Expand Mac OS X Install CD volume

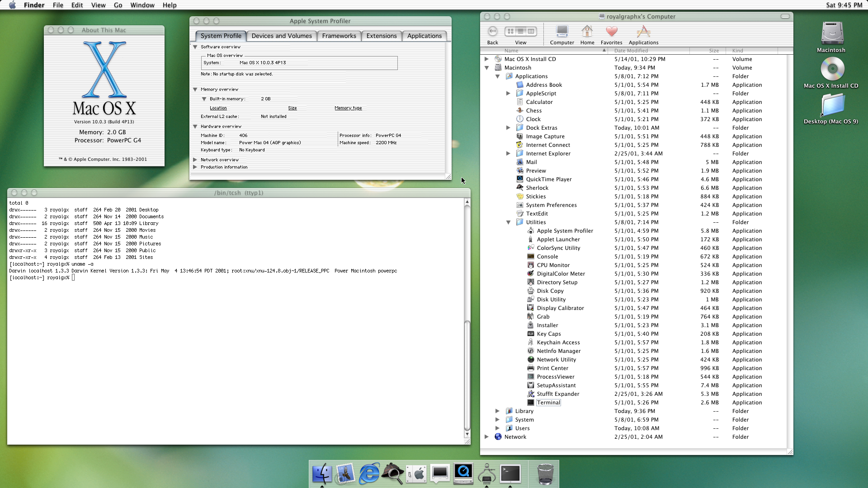[486, 59]
